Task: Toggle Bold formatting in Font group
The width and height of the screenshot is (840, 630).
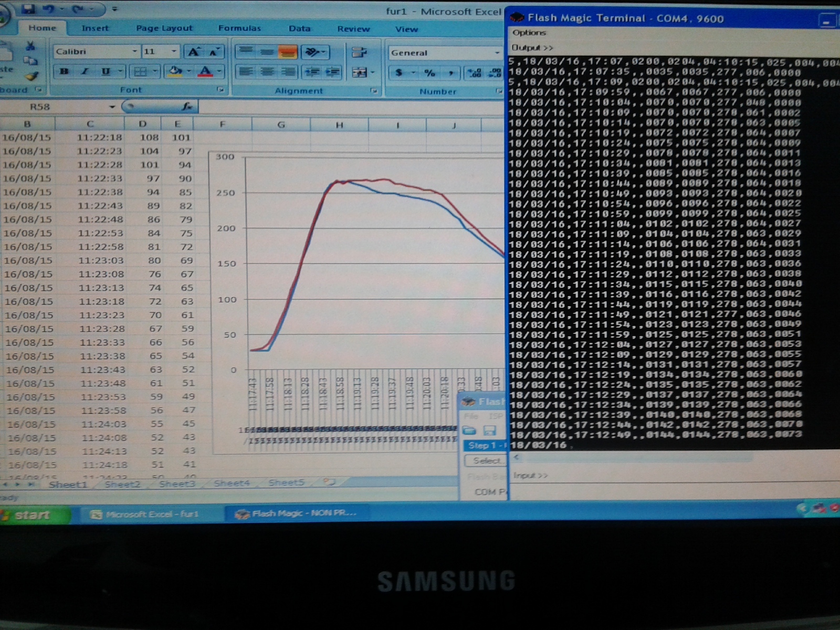Action: [x=64, y=71]
